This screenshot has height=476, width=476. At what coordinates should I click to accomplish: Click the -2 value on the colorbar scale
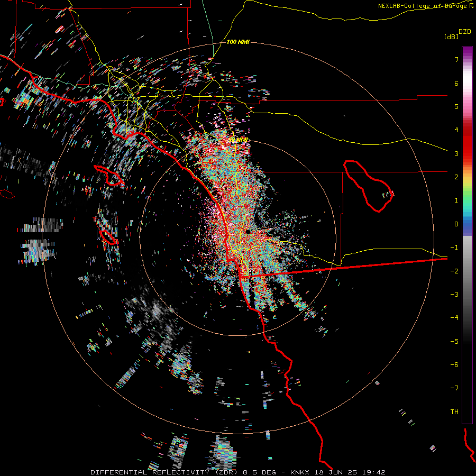click(454, 271)
